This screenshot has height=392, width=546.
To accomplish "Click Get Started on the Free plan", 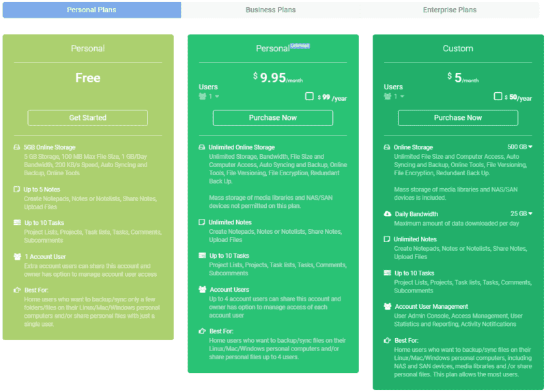I will (x=88, y=118).
